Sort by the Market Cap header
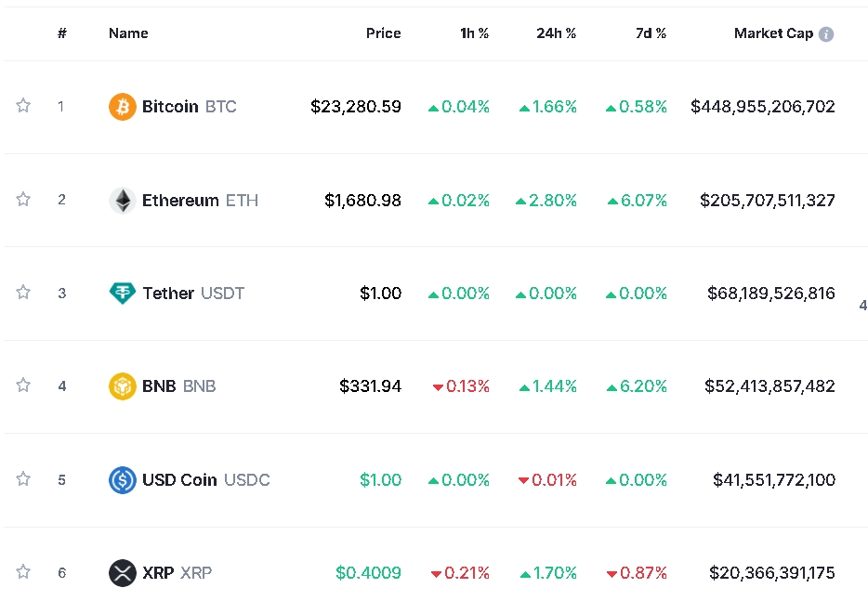The height and width of the screenshot is (614, 868). pyautogui.click(x=772, y=33)
